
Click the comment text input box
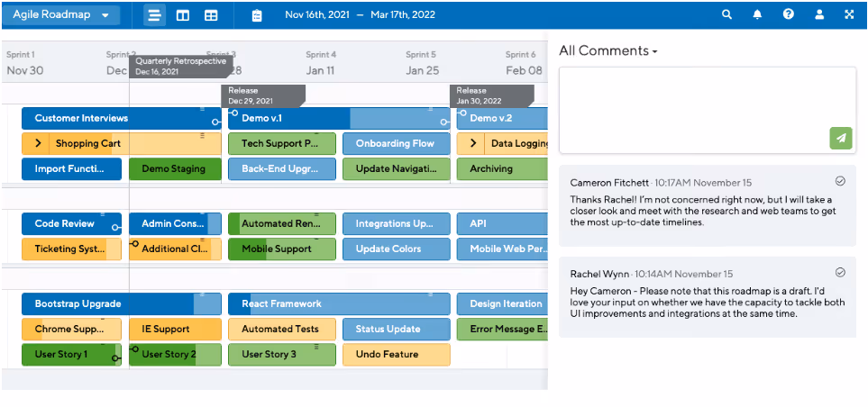pyautogui.click(x=708, y=110)
